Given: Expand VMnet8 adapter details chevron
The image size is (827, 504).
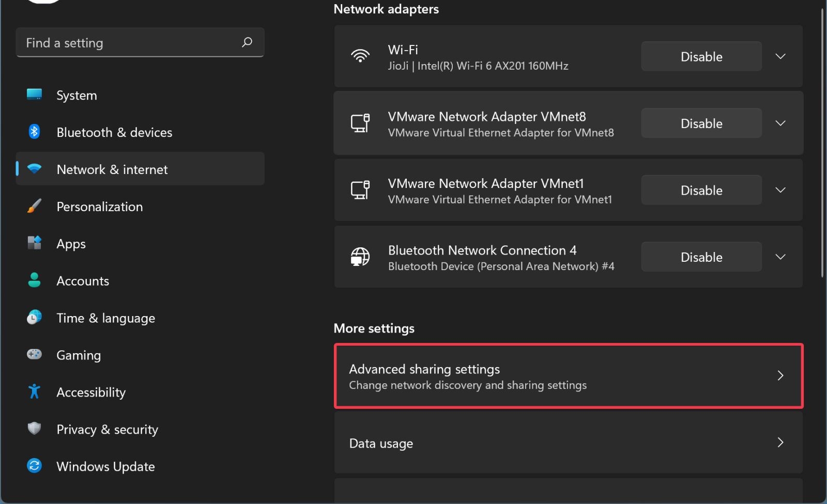Looking at the screenshot, I should 780,123.
